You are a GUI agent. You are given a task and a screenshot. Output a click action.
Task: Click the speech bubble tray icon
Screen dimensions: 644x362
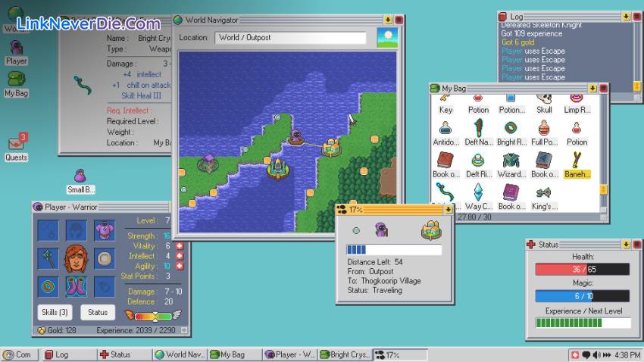(x=586, y=355)
